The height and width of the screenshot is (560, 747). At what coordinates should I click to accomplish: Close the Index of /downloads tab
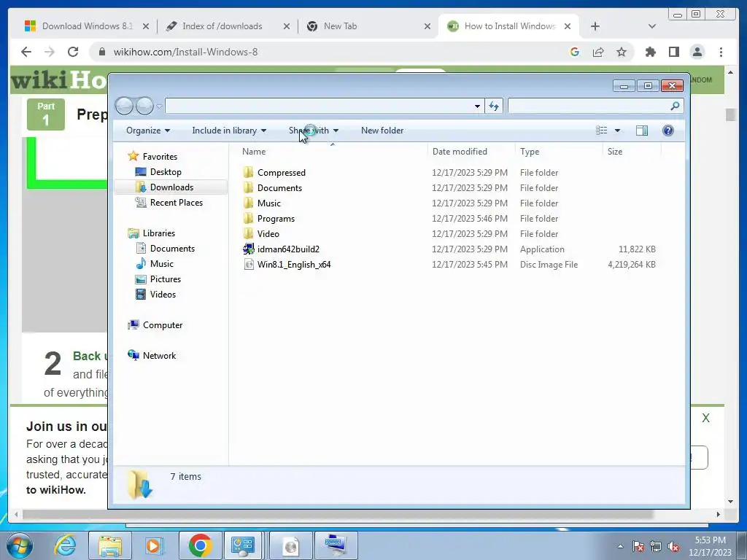286,27
